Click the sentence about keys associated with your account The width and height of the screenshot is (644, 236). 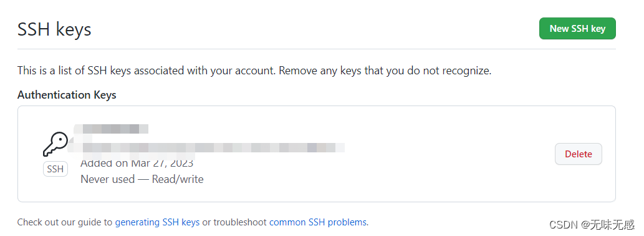point(147,71)
